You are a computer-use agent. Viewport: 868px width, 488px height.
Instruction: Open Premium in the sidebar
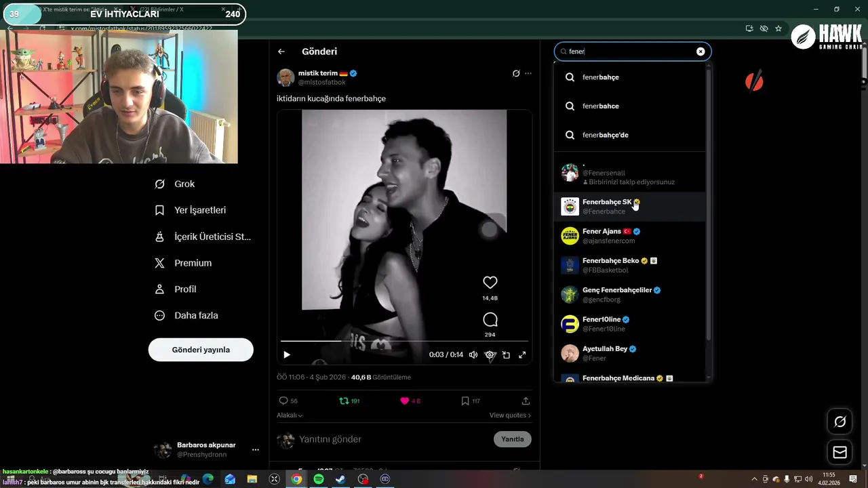[183, 263]
